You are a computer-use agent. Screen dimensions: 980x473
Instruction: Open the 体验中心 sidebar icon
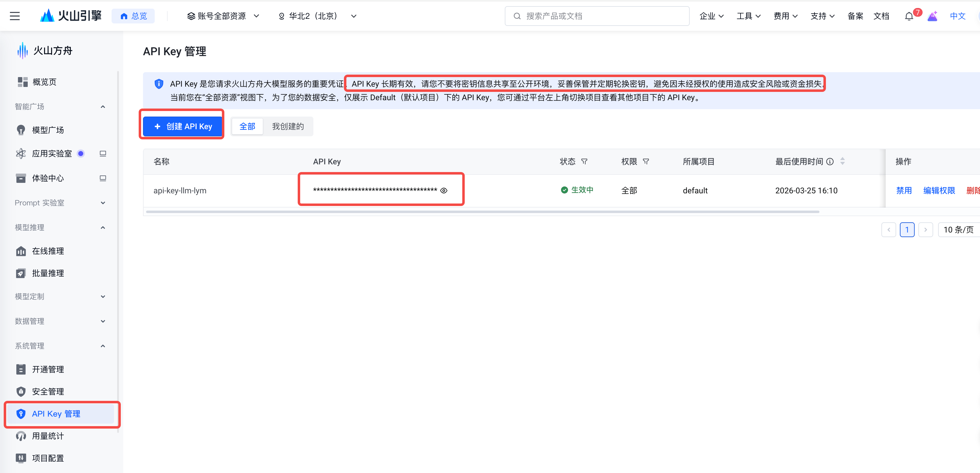[x=21, y=178]
